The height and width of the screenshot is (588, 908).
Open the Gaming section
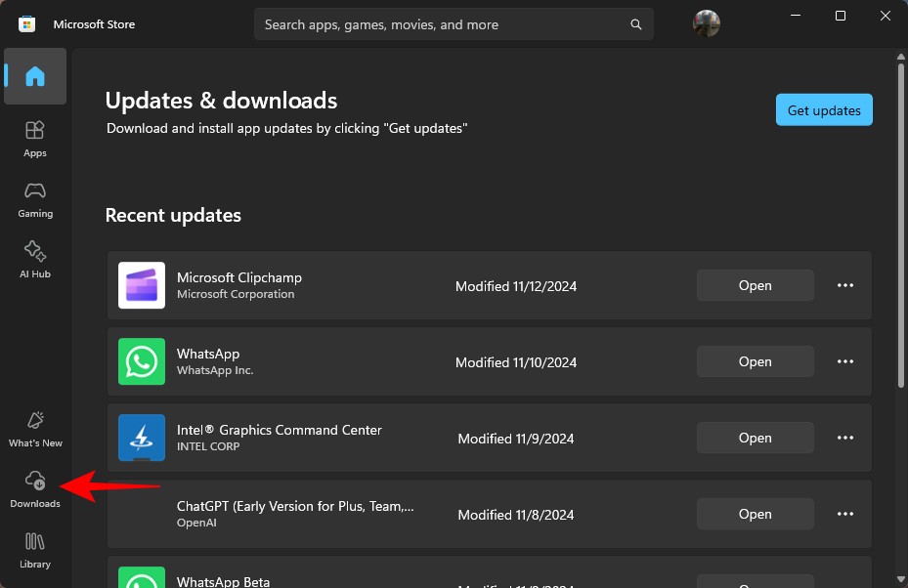click(x=35, y=198)
